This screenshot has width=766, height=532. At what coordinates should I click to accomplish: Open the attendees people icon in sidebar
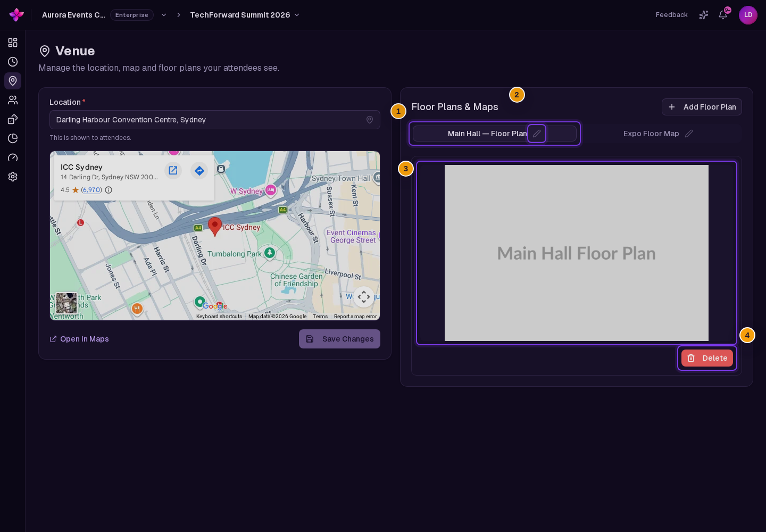pyautogui.click(x=13, y=100)
